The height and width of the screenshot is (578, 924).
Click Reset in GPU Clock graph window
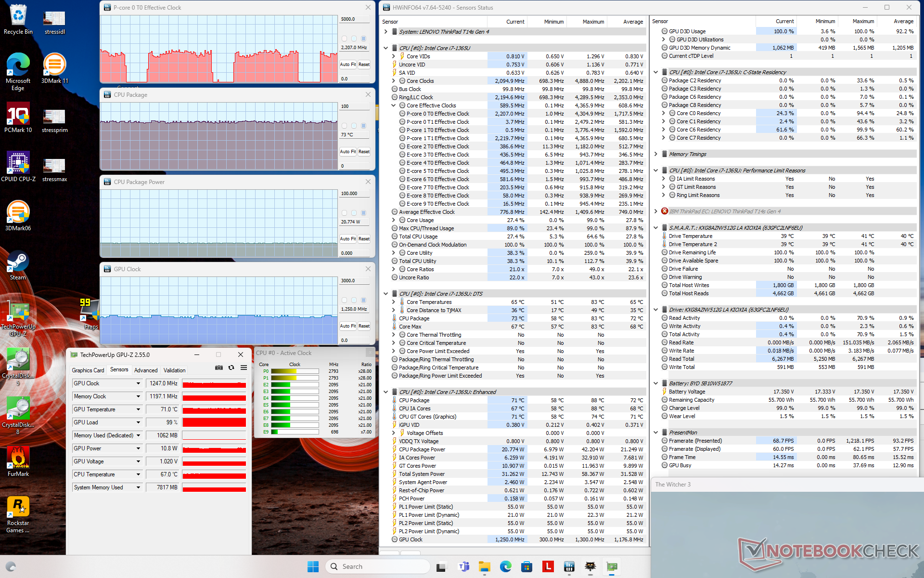pyautogui.click(x=364, y=326)
